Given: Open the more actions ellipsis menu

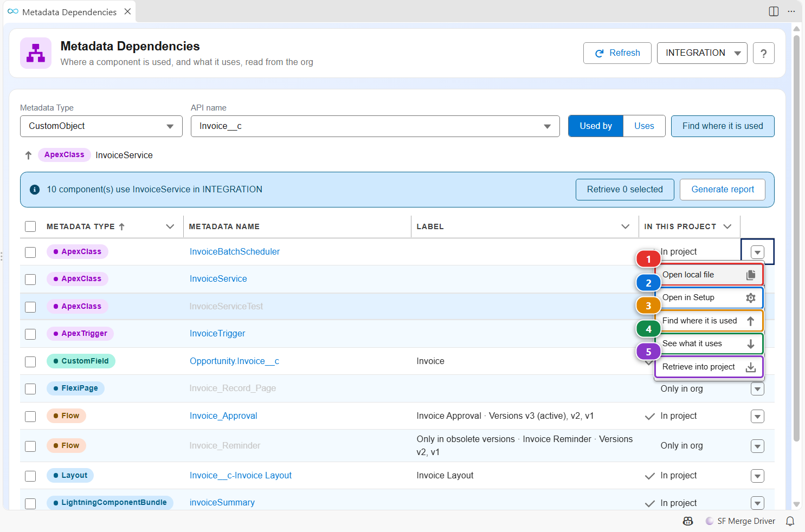Looking at the screenshot, I should click(791, 11).
